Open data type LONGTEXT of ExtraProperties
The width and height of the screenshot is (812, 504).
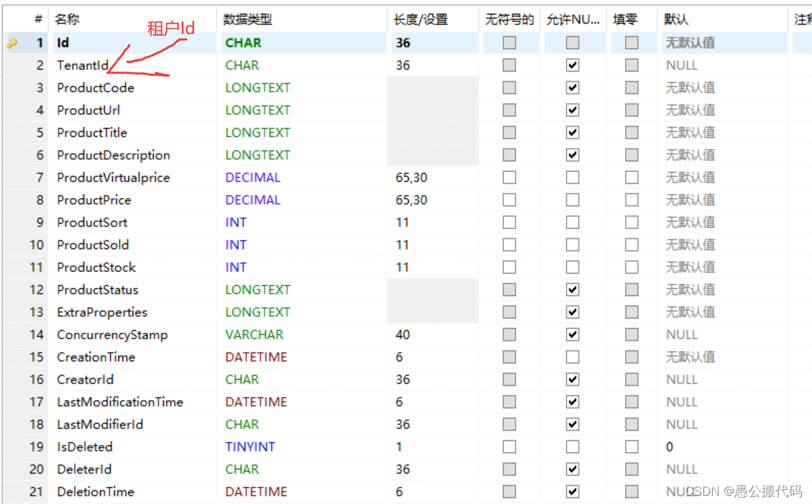point(257,312)
